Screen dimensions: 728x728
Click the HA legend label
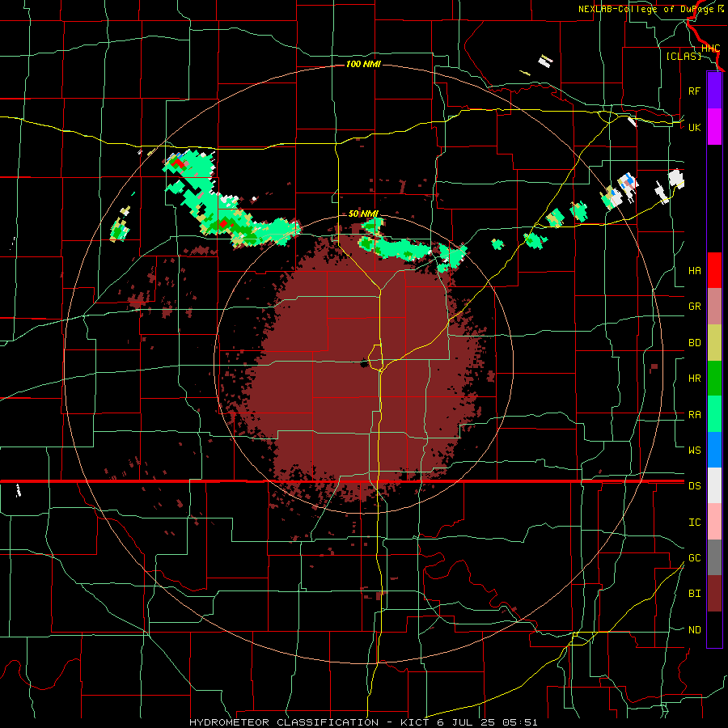tap(694, 271)
